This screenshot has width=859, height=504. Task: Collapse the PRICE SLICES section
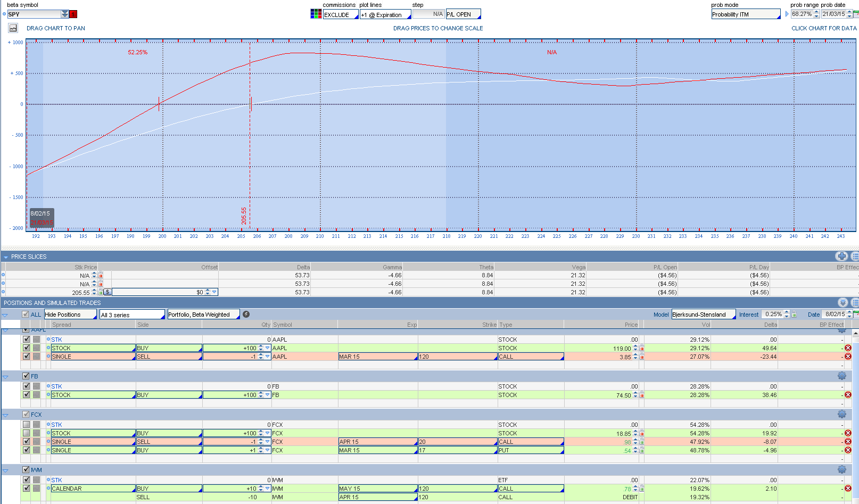(6, 257)
